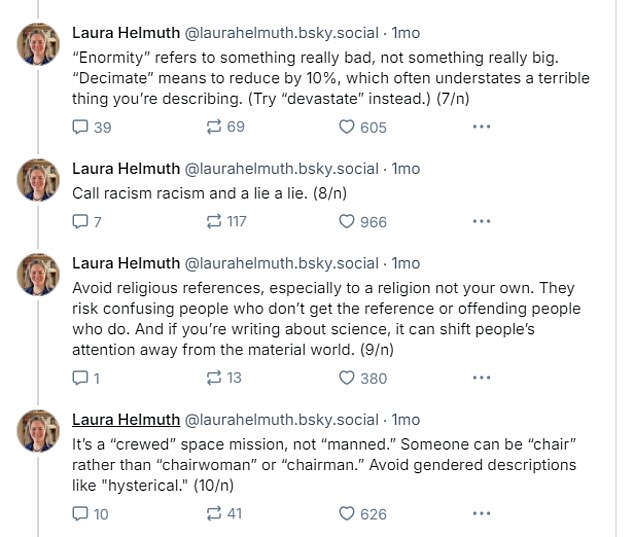Open more options on the 7/n post
This screenshot has height=537, width=634.
coord(481,127)
